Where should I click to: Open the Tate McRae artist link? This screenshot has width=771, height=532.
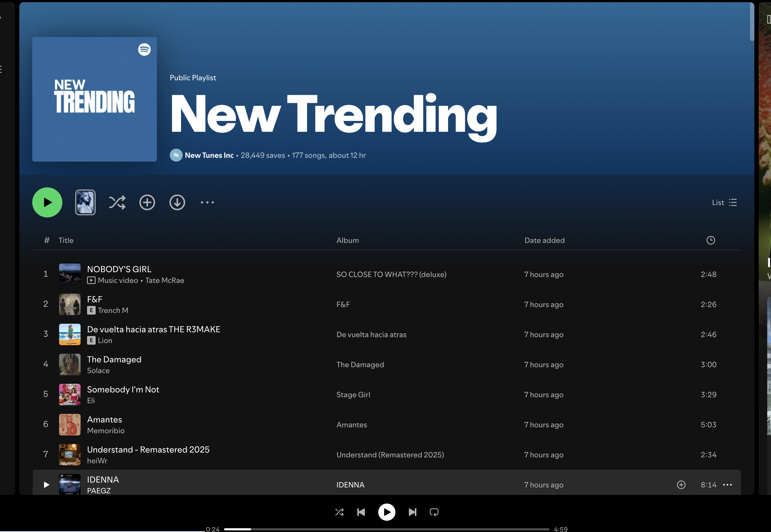[165, 280]
